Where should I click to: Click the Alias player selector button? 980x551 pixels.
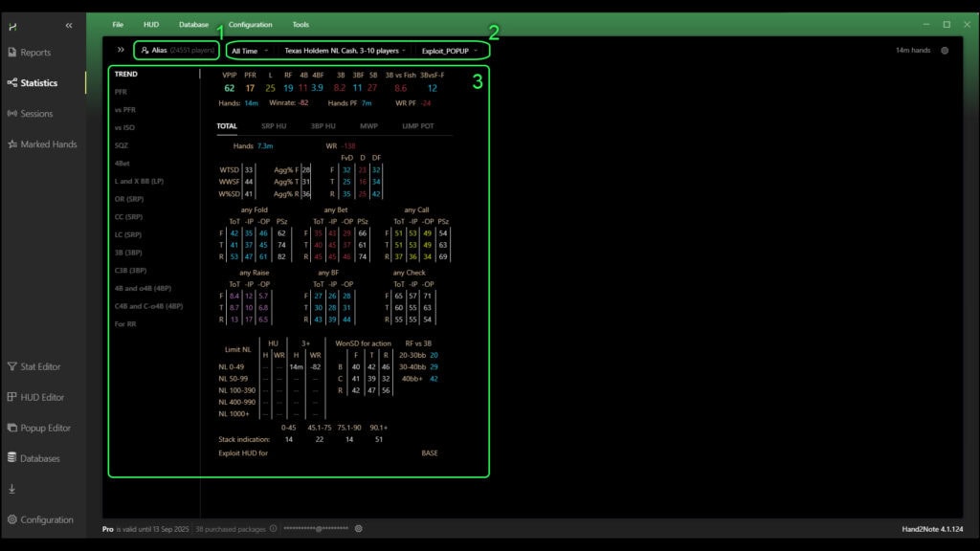coord(176,50)
